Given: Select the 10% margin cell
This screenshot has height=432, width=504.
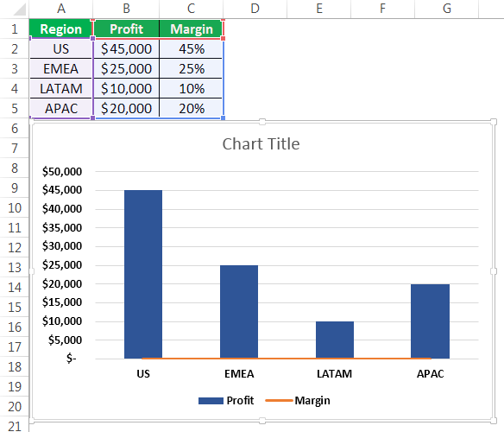Looking at the screenshot, I should 192,88.
